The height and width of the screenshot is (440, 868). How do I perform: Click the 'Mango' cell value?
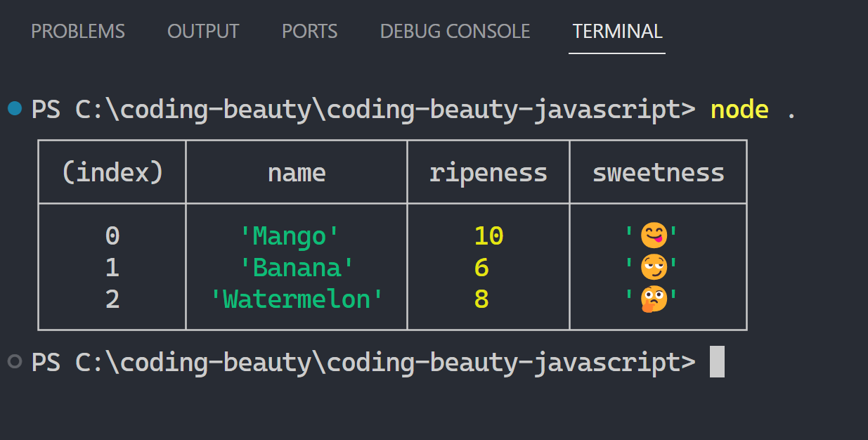290,236
